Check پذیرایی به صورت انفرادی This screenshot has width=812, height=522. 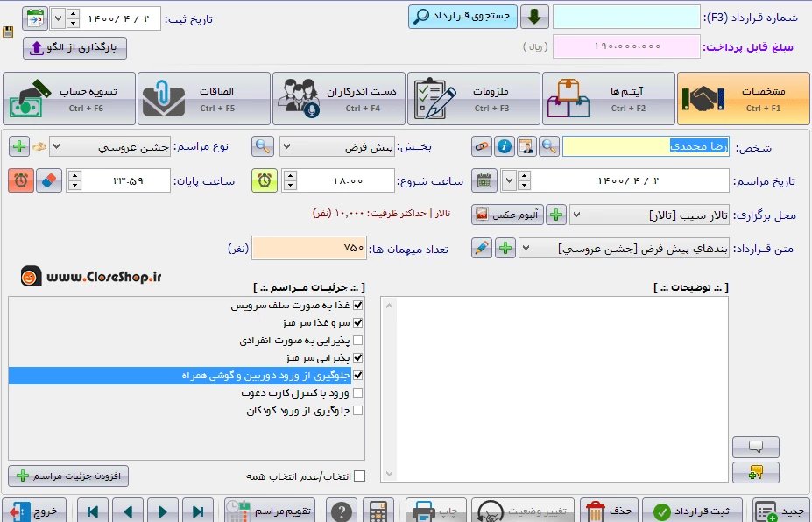[x=357, y=341]
